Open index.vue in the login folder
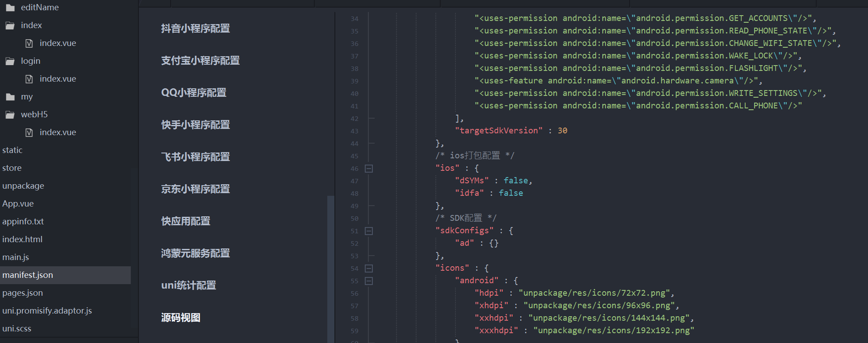This screenshot has width=868, height=343. click(x=58, y=79)
